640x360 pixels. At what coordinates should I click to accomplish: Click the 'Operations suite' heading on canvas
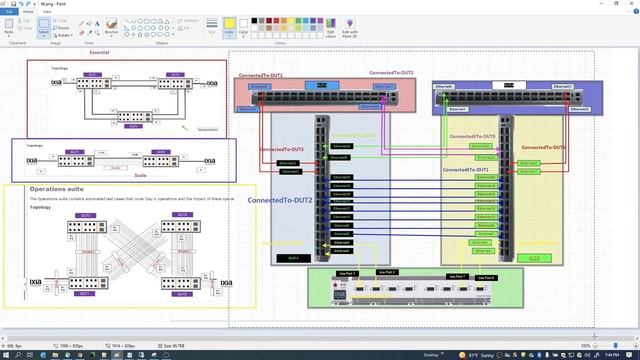pos(56,189)
